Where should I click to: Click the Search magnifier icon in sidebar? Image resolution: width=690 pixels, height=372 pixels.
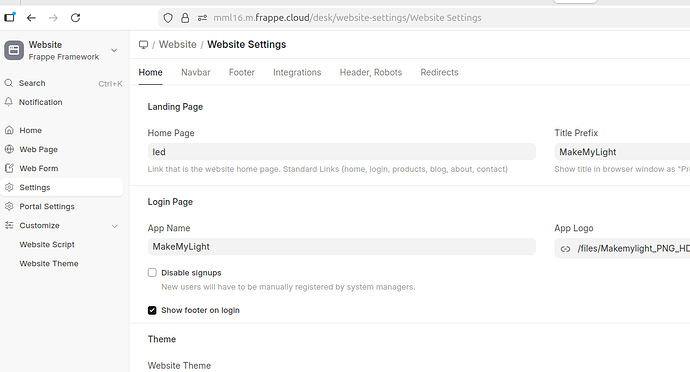8,83
